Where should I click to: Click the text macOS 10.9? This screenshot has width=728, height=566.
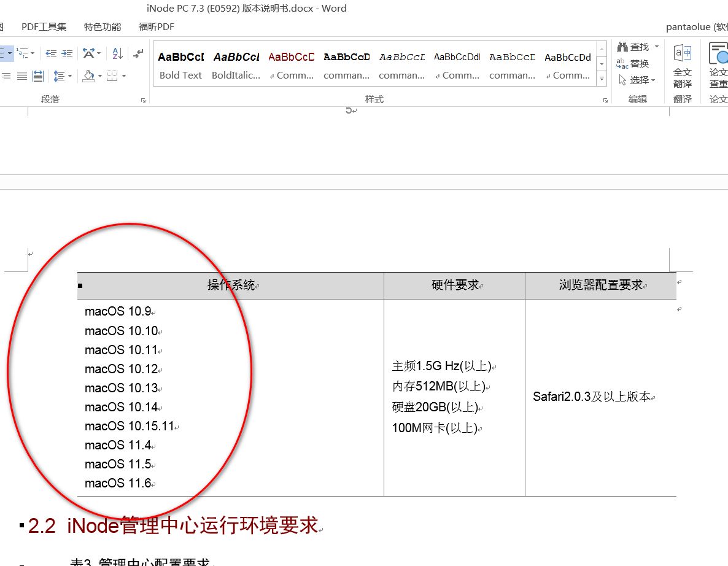click(x=118, y=312)
